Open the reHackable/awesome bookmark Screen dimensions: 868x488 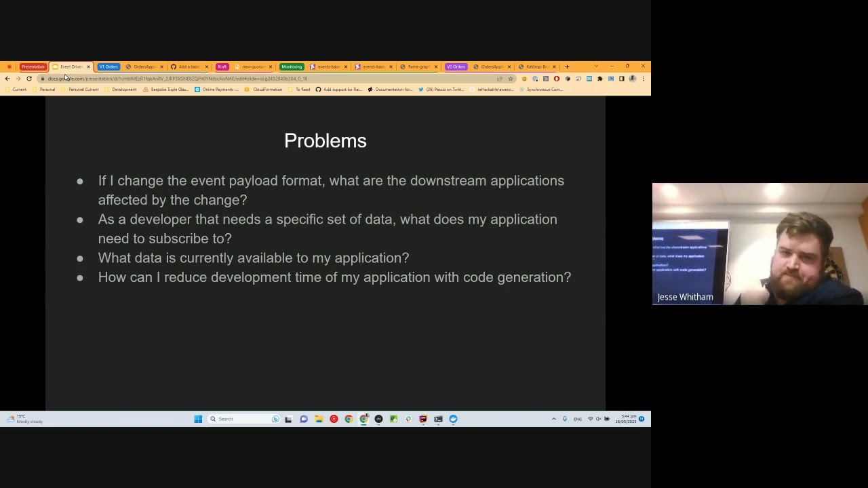[493, 89]
